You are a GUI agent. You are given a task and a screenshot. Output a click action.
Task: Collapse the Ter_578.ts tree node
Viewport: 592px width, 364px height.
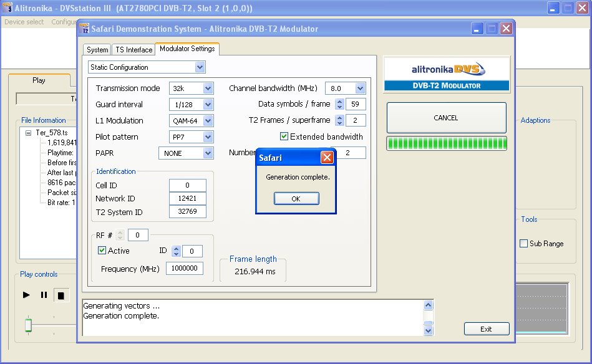point(28,133)
